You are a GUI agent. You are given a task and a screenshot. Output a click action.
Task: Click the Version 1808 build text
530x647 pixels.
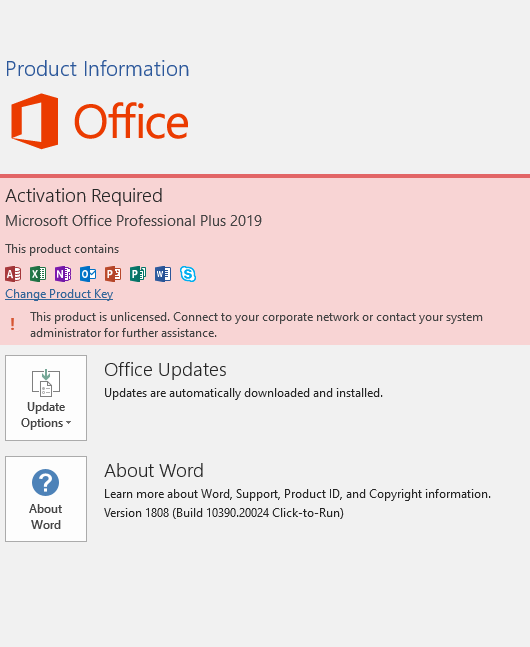(x=224, y=513)
